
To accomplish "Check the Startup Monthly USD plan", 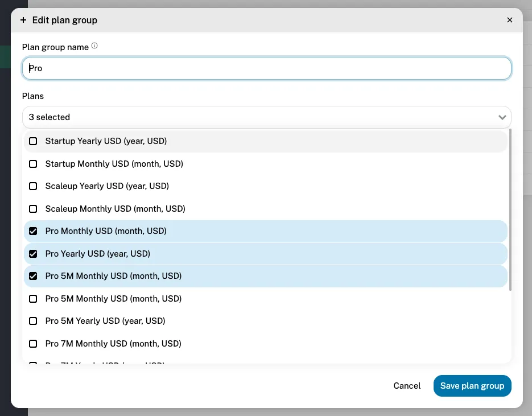I will click(33, 164).
